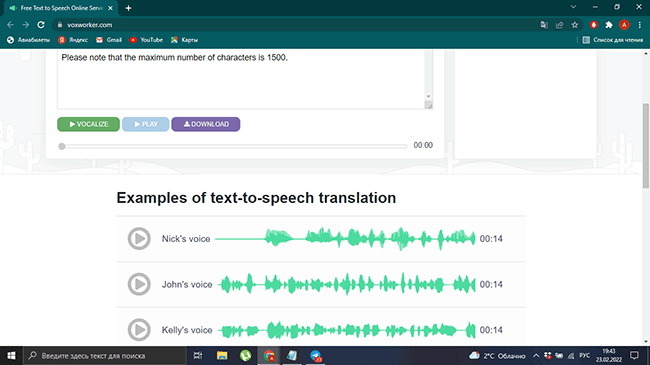Image resolution: width=650 pixels, height=365 pixels.
Task: Play Nick's voice sample
Action: pyautogui.click(x=139, y=238)
